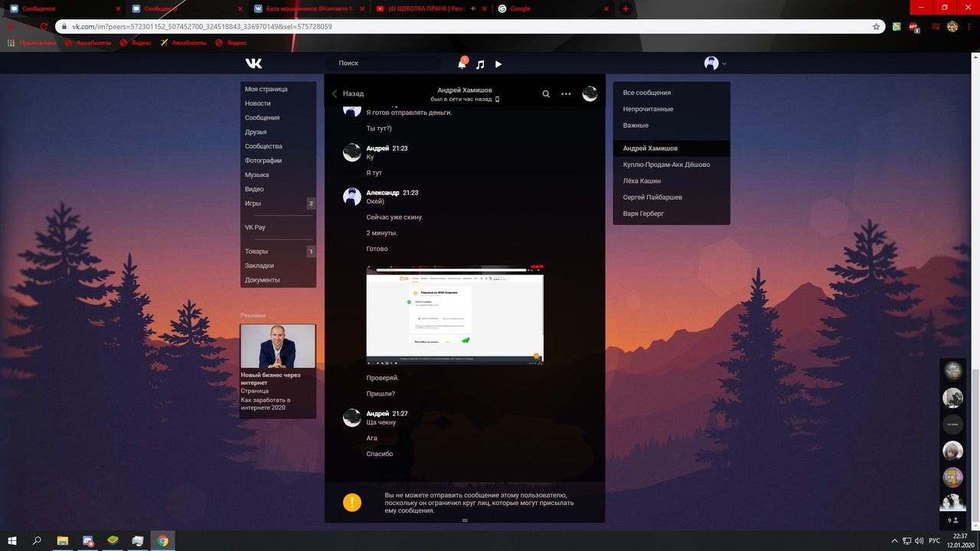Search within conversation using magnifier icon
The image size is (980, 551).
(546, 94)
